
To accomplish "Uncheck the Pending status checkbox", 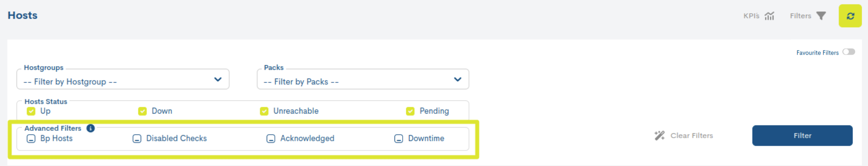I will coord(410,111).
